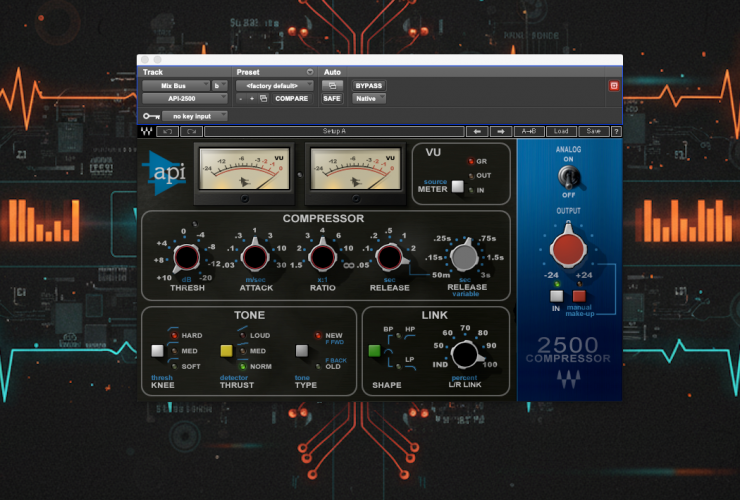The image size is (740, 500).
Task: Flip the ANALOG on/off toggle switch
Action: point(569,178)
